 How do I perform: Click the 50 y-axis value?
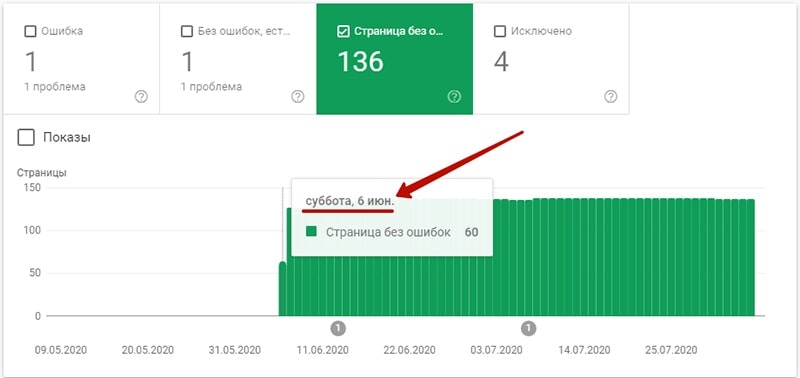tap(35, 273)
